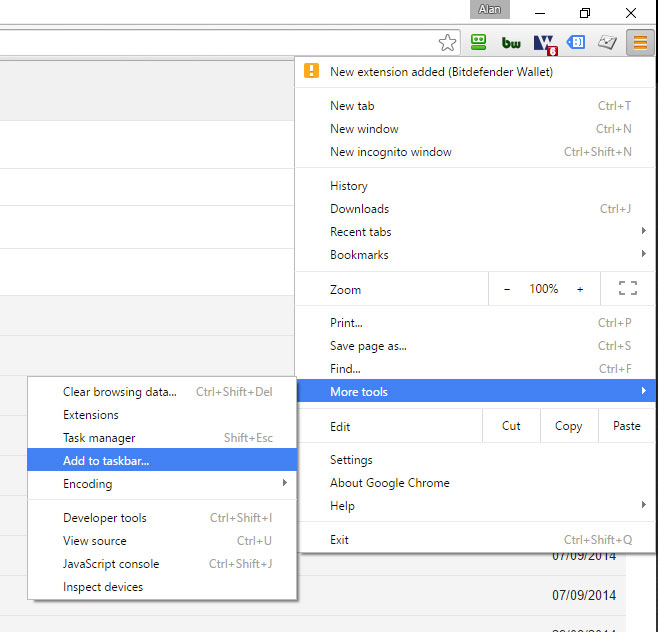Expand Encoding submenu
The width and height of the screenshot is (658, 632).
162,484
